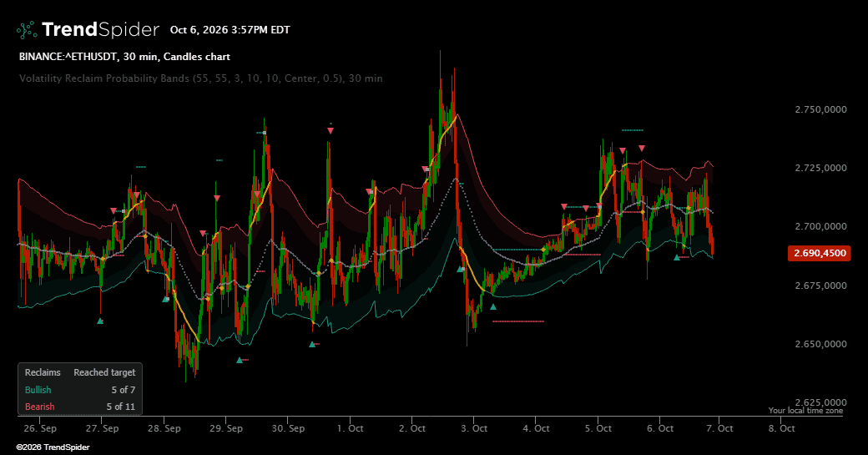Click the Reclaims header in stats table
Image resolution: width=868 pixels, height=455 pixels.
[x=43, y=372]
